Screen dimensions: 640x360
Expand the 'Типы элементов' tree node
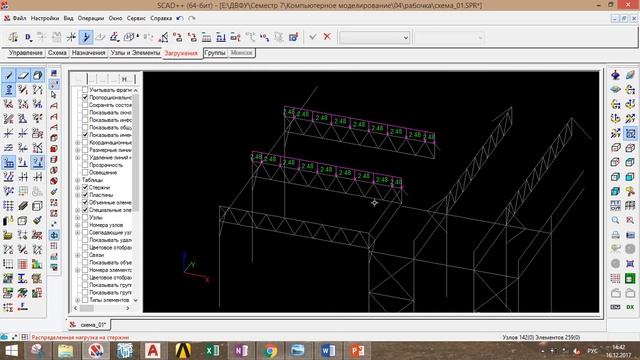coord(78,300)
